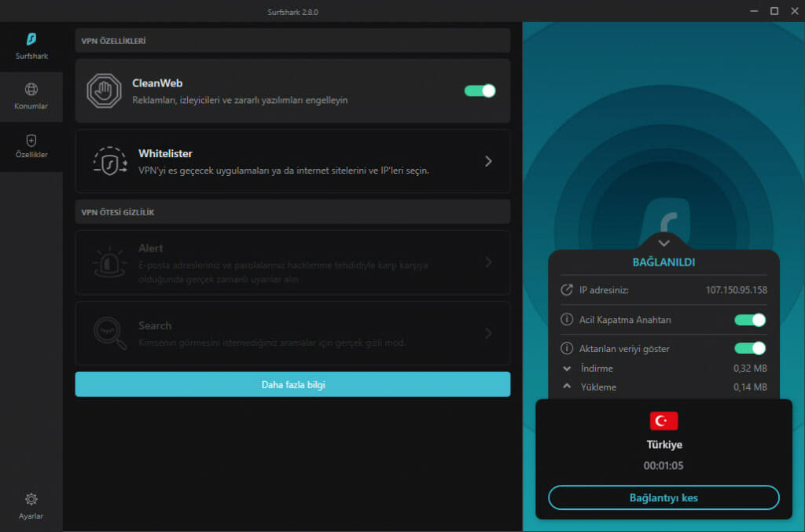Click the Surfshark logo icon in sidebar
The image size is (805, 532).
point(31,39)
